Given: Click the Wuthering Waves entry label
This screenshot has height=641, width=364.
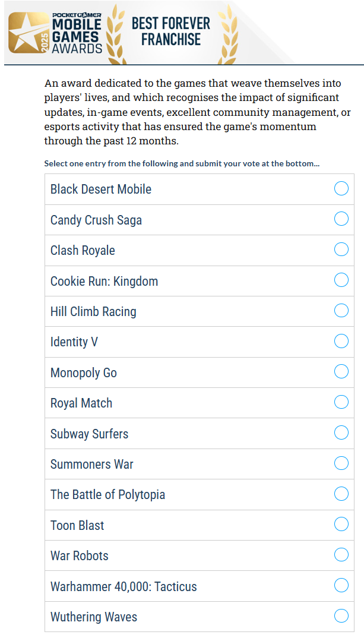Looking at the screenshot, I should pos(94,617).
